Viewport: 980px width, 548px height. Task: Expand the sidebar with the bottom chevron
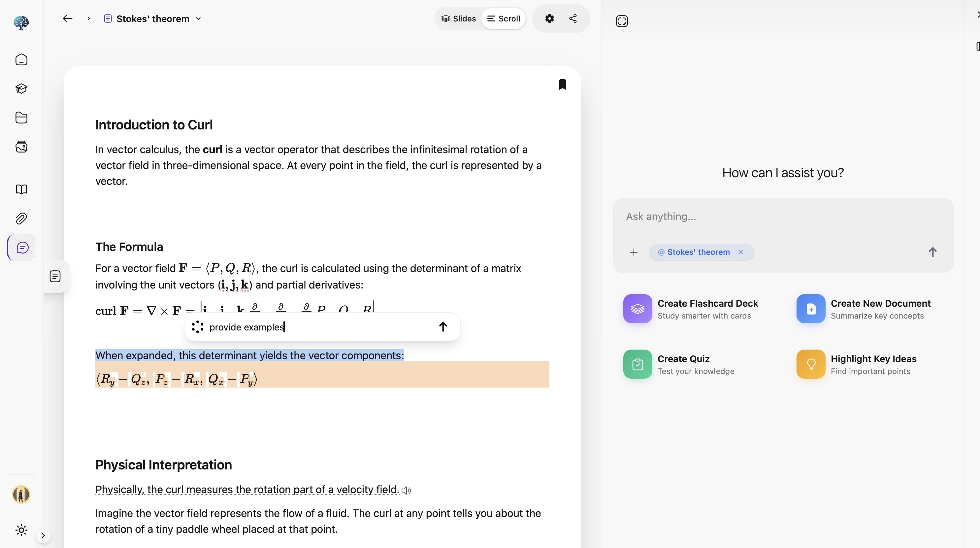click(43, 535)
